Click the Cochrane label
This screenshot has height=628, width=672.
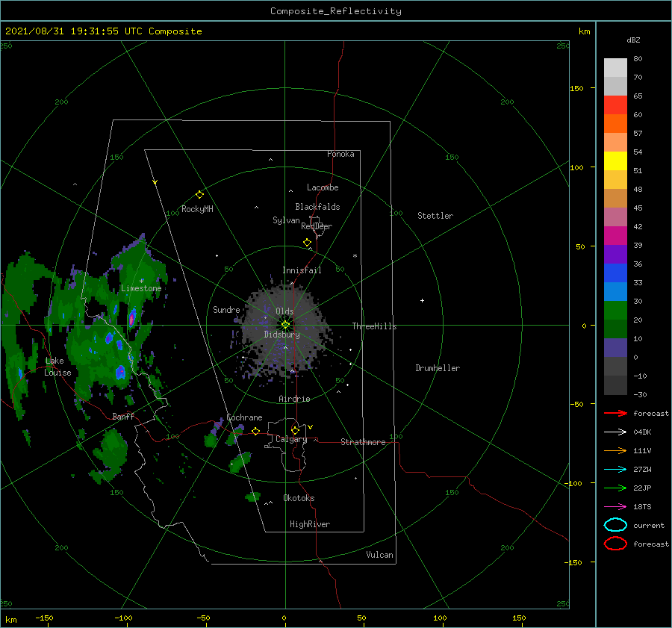coord(244,417)
